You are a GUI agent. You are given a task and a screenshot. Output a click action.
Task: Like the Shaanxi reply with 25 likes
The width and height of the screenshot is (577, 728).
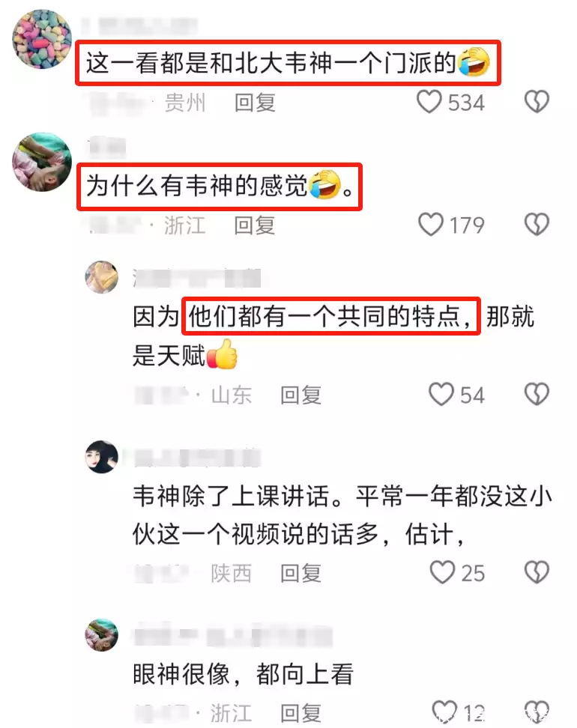tap(442, 572)
